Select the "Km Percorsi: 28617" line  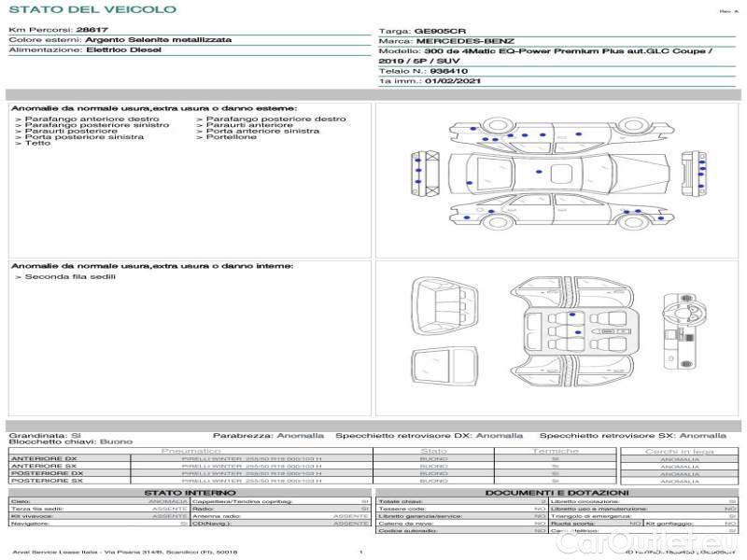(x=59, y=30)
